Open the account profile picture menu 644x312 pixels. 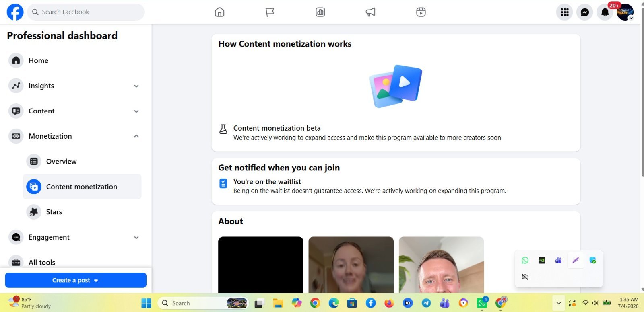(625, 12)
